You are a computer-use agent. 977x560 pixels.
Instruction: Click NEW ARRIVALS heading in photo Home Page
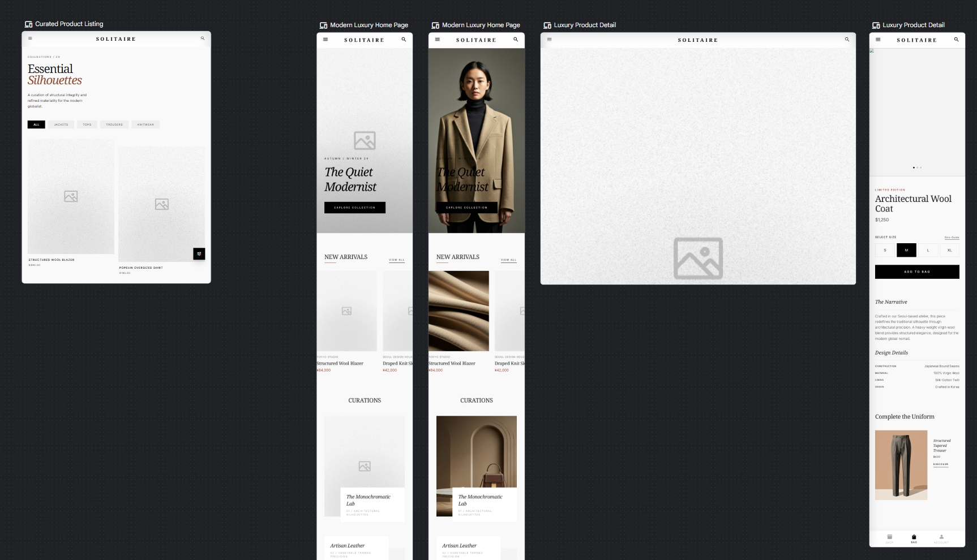click(x=458, y=257)
